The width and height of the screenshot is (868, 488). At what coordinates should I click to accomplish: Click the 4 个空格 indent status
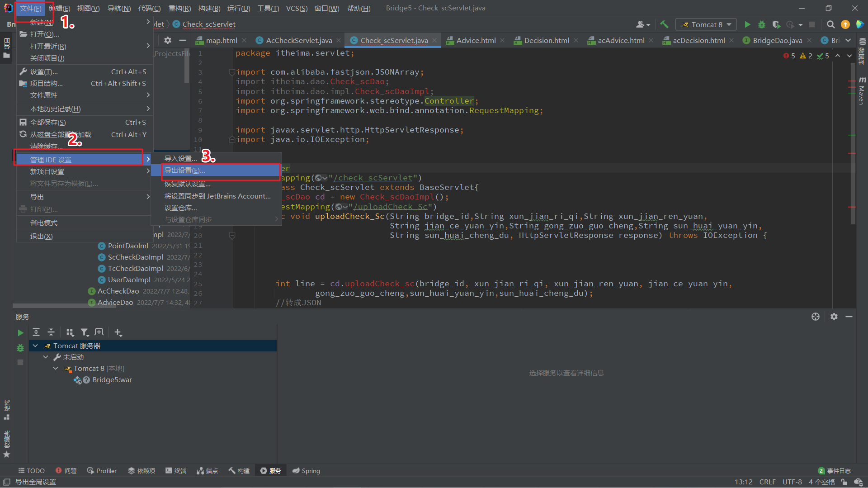click(821, 482)
